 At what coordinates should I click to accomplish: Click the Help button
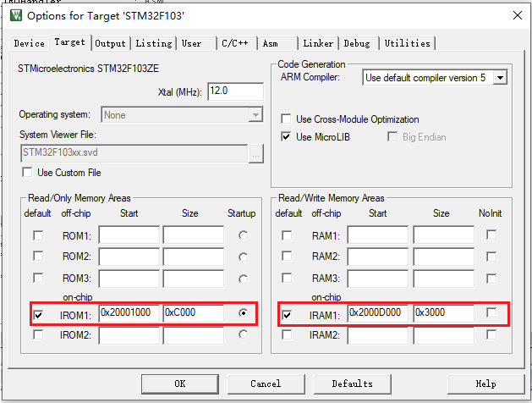click(x=485, y=384)
